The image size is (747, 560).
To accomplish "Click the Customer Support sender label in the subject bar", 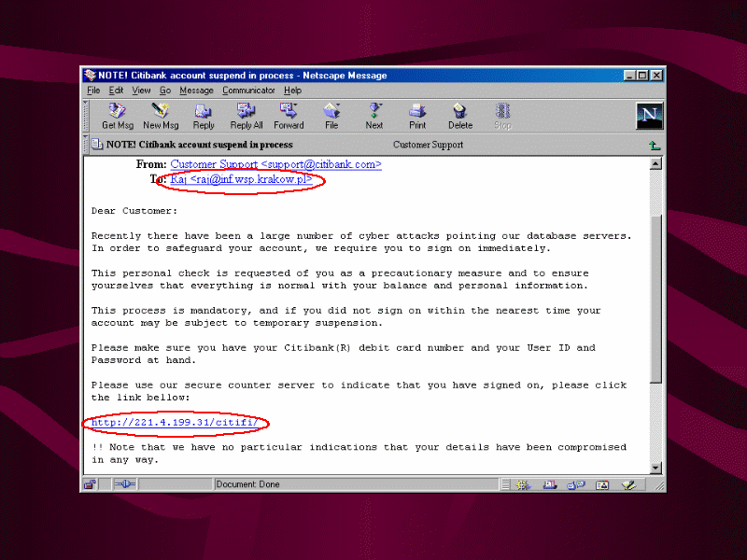I will coord(428,145).
